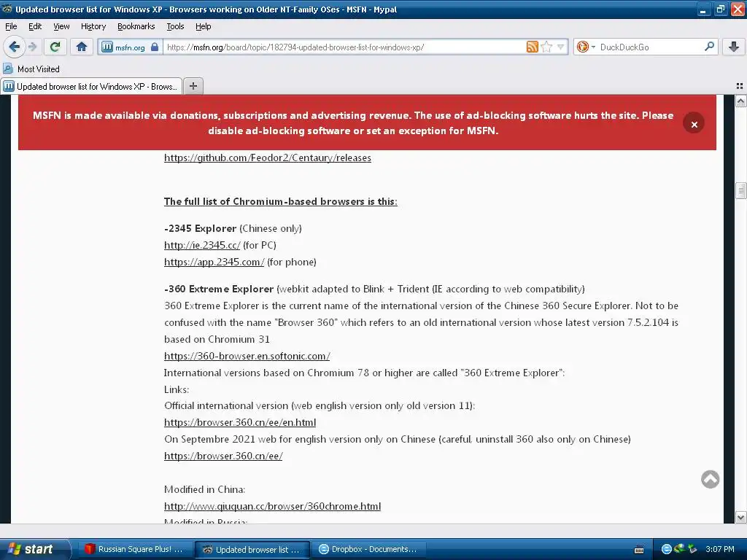Click the '-360 Extreme Explorer' entry text
The width and height of the screenshot is (747, 560).
(219, 289)
